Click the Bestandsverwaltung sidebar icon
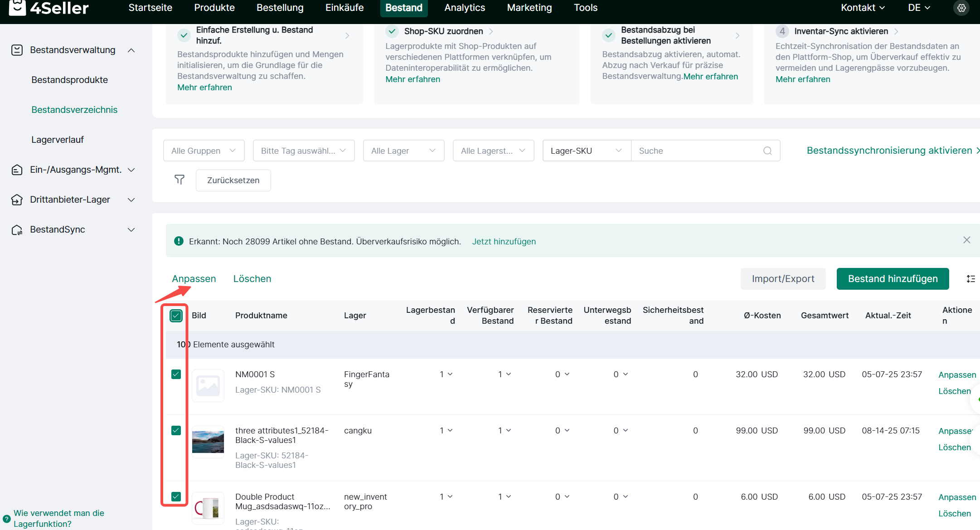 (x=17, y=50)
